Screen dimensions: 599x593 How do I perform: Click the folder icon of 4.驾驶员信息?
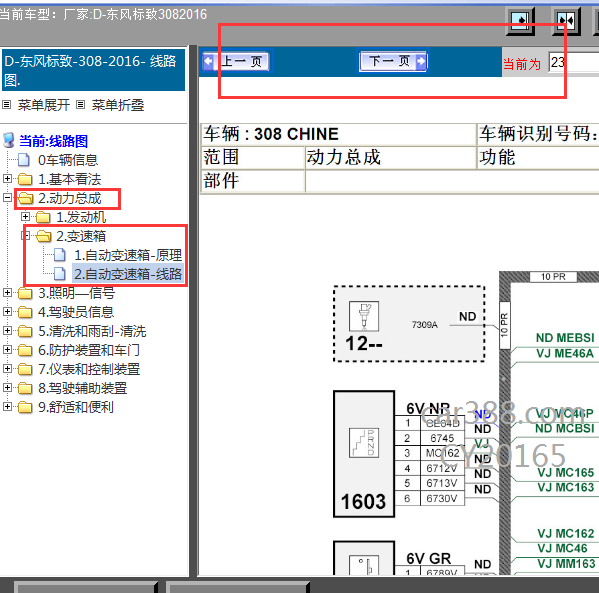pyautogui.click(x=25, y=312)
